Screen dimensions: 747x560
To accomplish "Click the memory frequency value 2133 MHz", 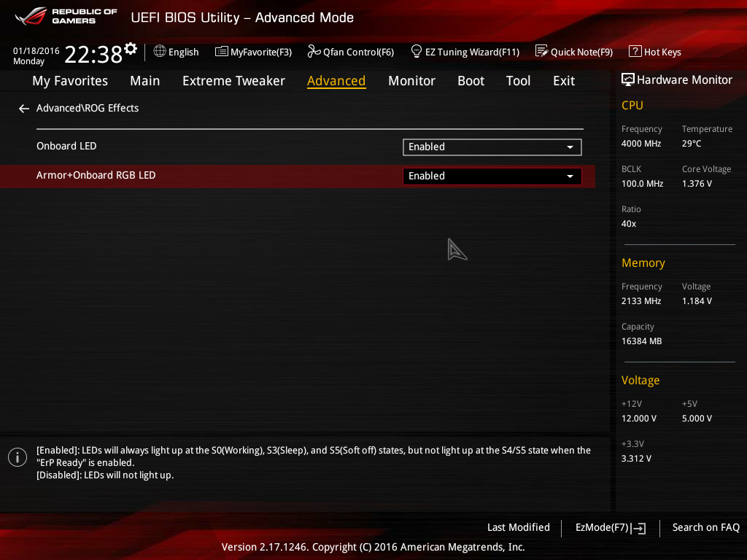I will point(641,301).
